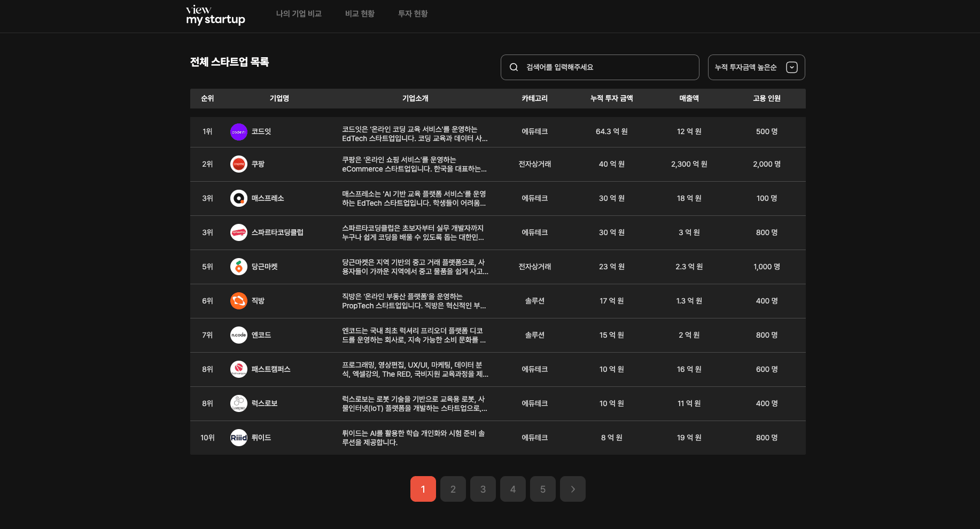Click the 럭스로보 company logo
The height and width of the screenshot is (529, 980).
pos(239,403)
